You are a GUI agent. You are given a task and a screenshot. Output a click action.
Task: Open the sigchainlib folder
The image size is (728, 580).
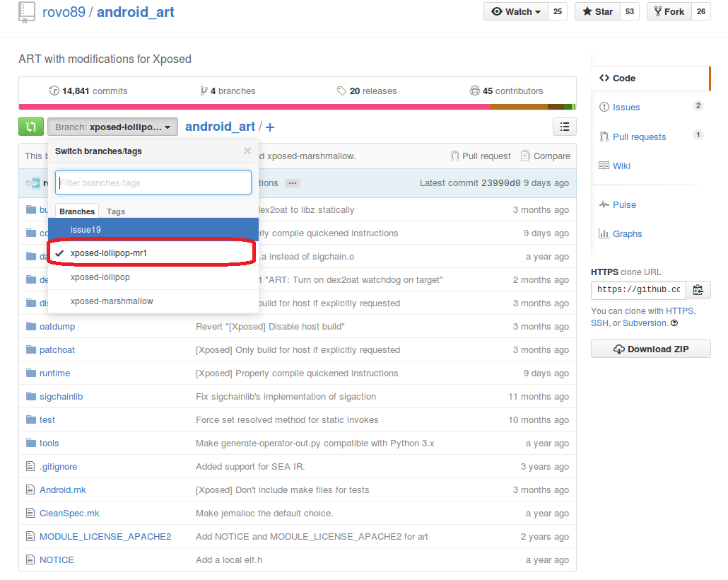[x=61, y=396]
